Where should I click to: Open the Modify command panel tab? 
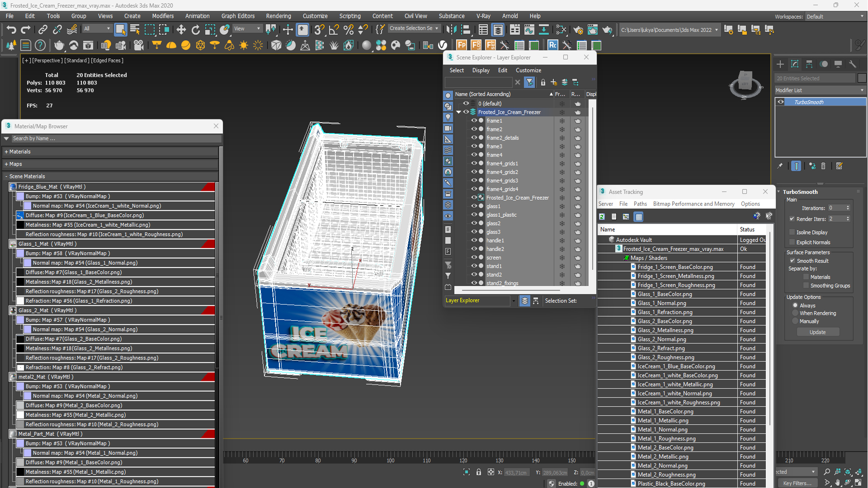pyautogui.click(x=795, y=64)
